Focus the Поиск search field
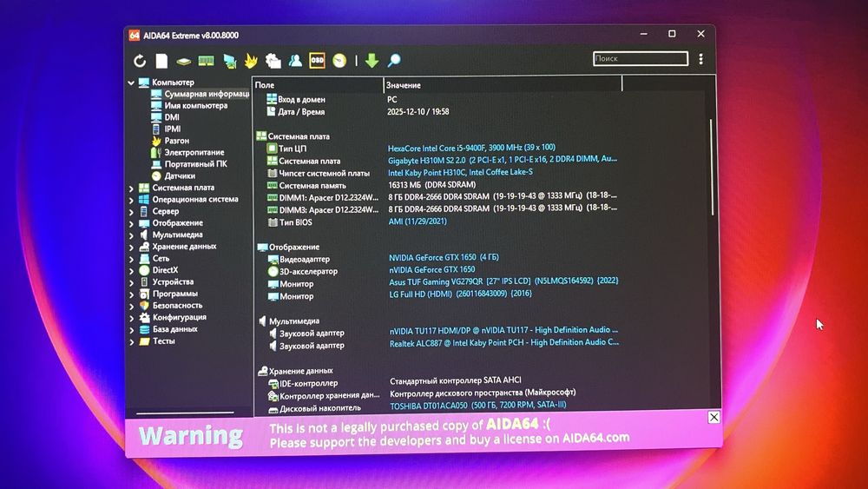Viewport: 868px width, 489px height. click(641, 58)
